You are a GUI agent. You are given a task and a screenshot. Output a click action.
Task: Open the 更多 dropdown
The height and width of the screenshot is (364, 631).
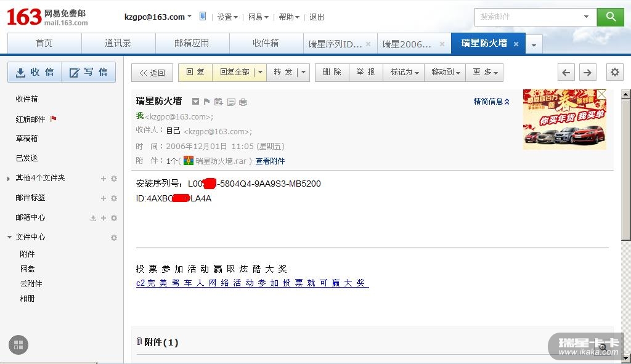pos(484,73)
